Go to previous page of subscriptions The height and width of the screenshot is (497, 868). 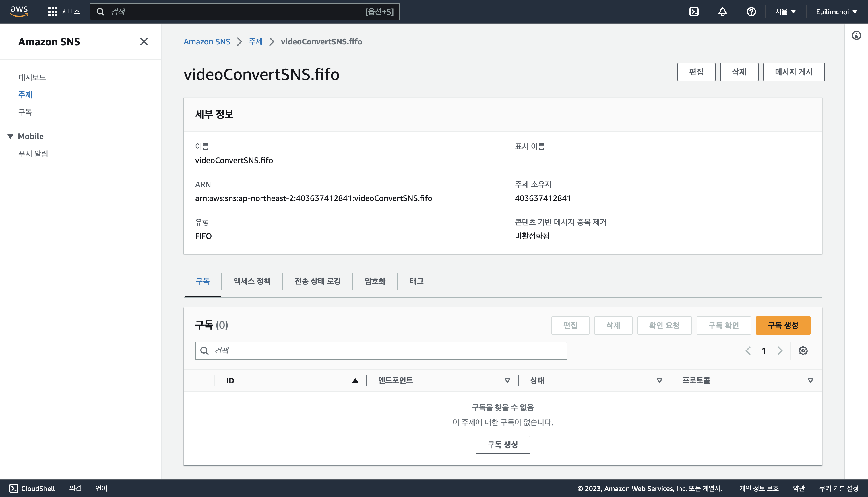[x=748, y=350]
